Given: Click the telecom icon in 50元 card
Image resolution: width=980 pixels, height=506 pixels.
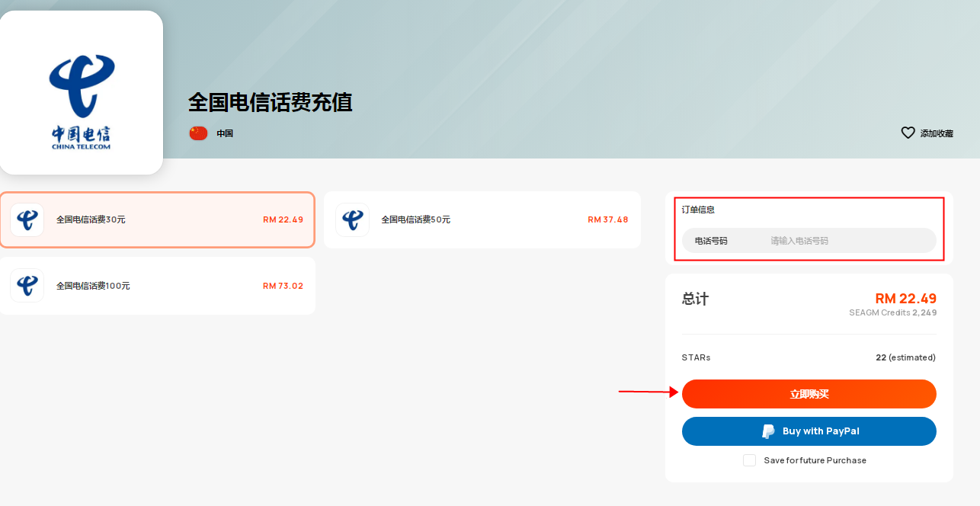Looking at the screenshot, I should [x=352, y=220].
